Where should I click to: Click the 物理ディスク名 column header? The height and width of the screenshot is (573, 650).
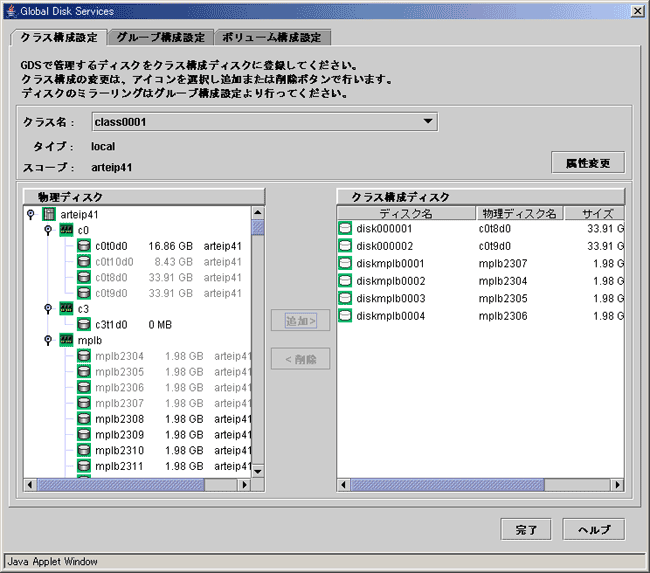519,214
